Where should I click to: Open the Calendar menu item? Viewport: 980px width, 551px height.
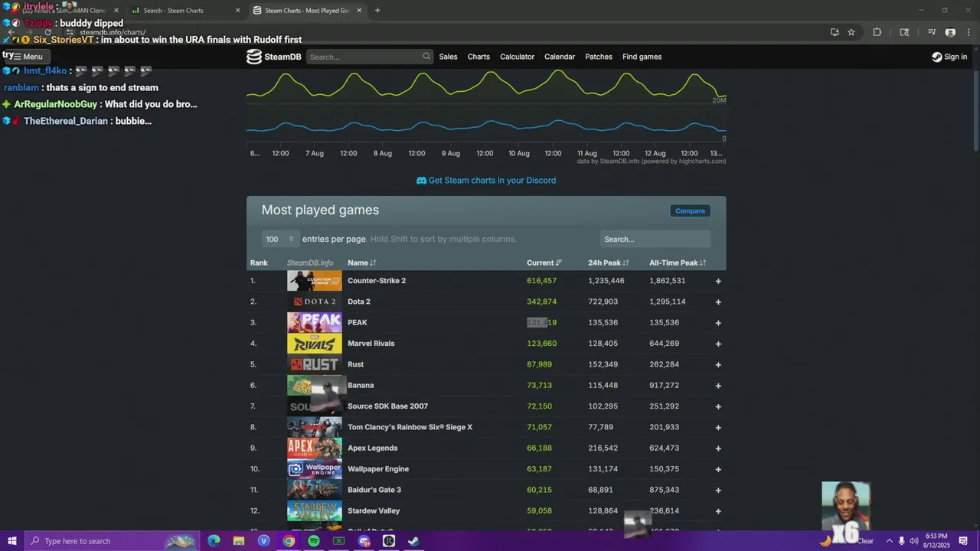pyautogui.click(x=560, y=57)
